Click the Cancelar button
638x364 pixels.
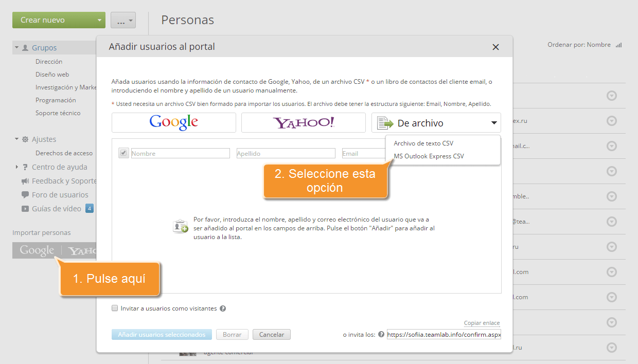(x=272, y=335)
